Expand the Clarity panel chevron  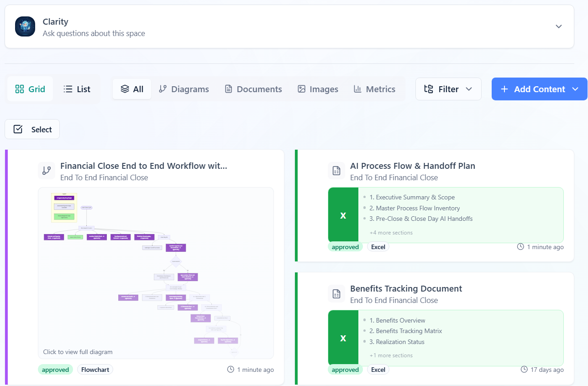(x=558, y=26)
